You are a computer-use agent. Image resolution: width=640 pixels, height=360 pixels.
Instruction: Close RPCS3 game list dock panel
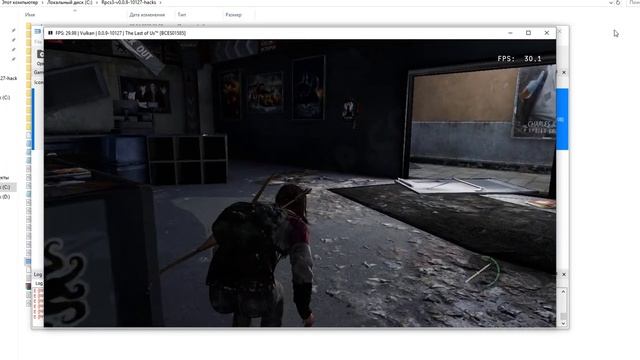point(564,73)
